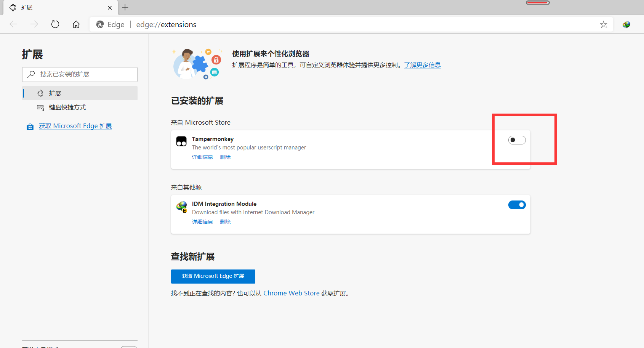Enable the Tampermonkey extension toggle
Screen dimensions: 644x348
point(517,140)
